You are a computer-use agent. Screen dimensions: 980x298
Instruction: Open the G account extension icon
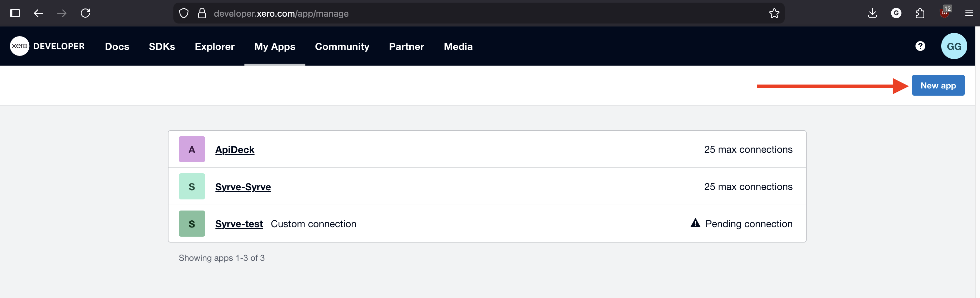click(x=896, y=13)
